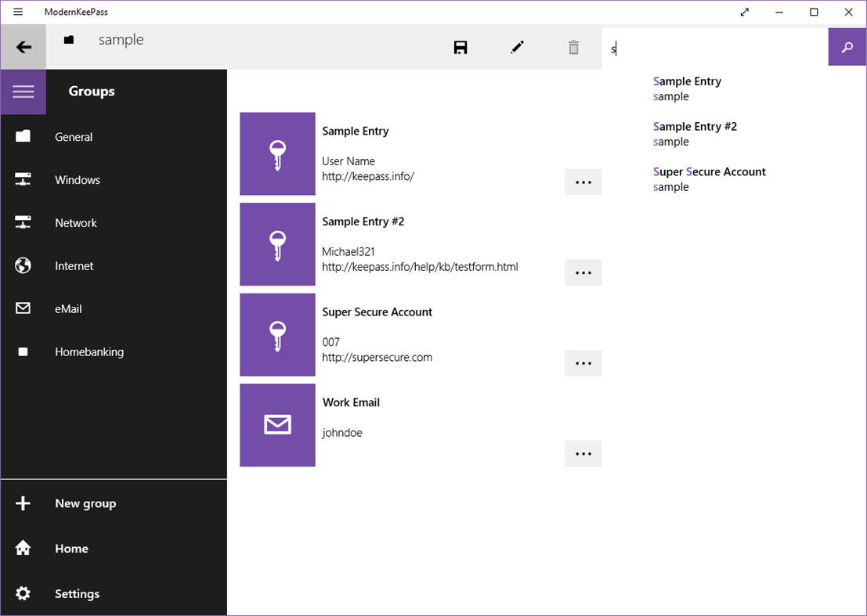Open Settings via the gear icon
This screenshot has height=616, width=867.
click(23, 593)
